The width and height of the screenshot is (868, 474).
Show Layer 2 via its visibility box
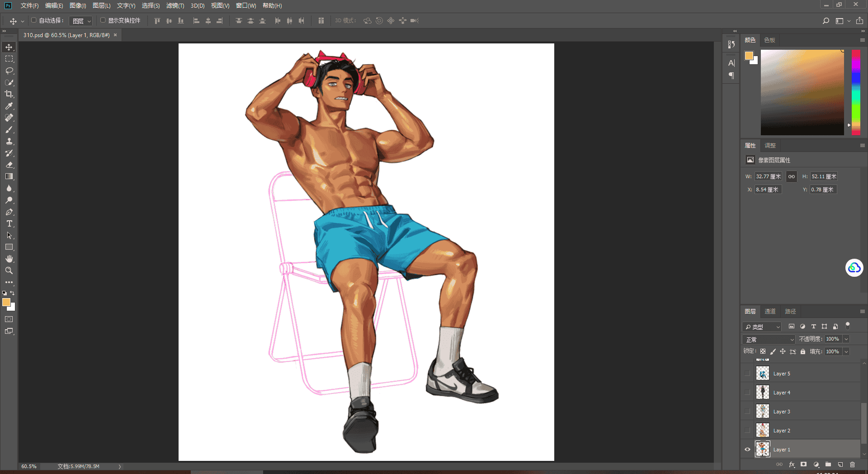point(747,431)
